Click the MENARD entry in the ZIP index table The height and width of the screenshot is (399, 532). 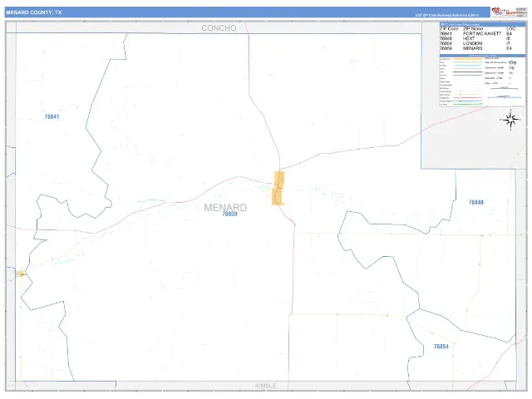473,48
